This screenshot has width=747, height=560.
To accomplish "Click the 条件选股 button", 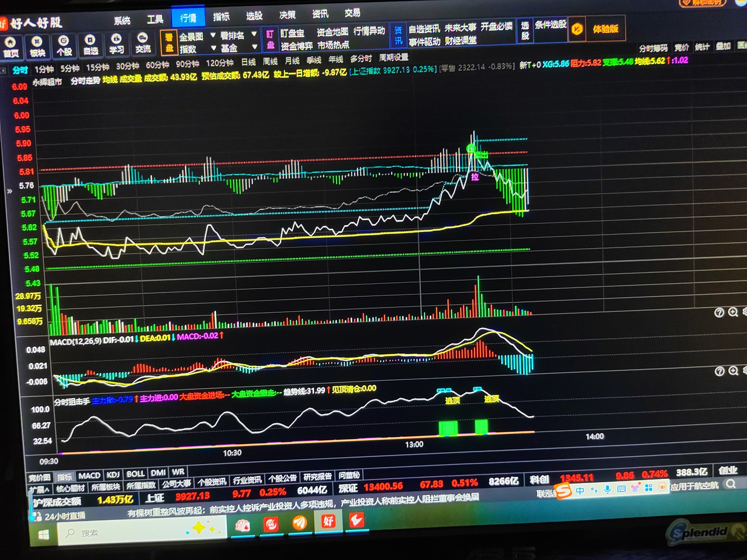I will coord(550,25).
